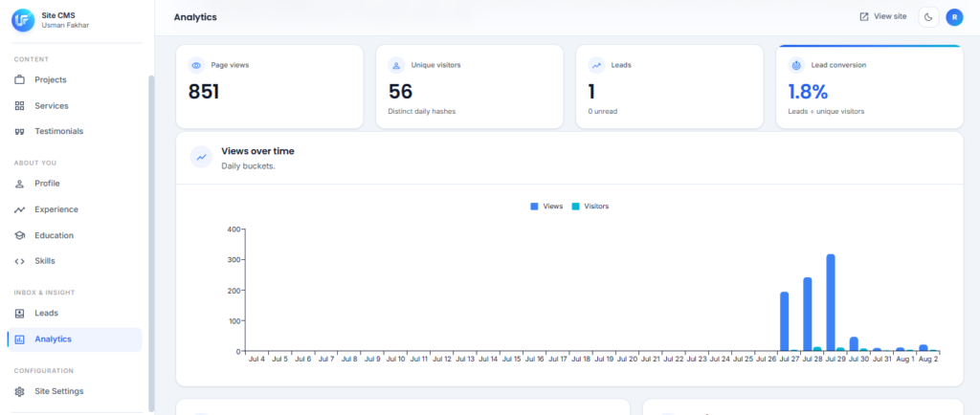Toggle the Views series in chart legend

[546, 206]
